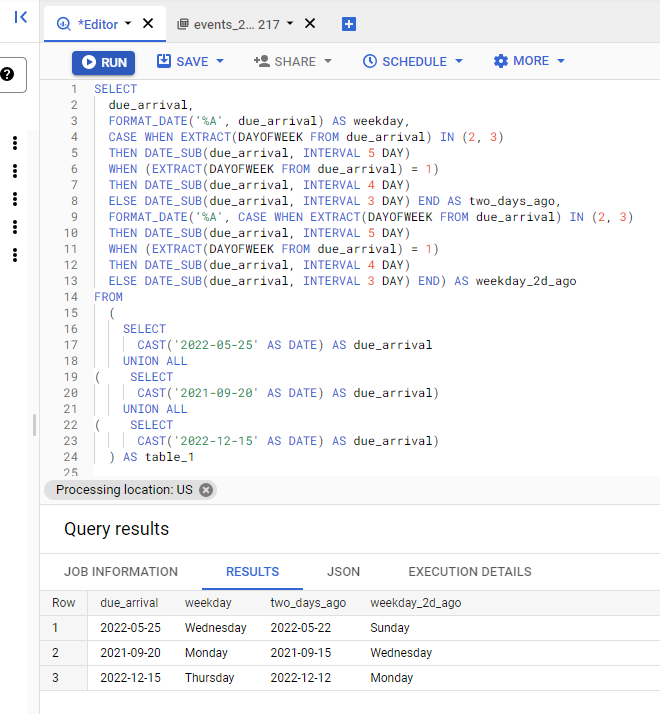Expand the More dropdown arrow
This screenshot has height=714, width=660.
click(561, 61)
